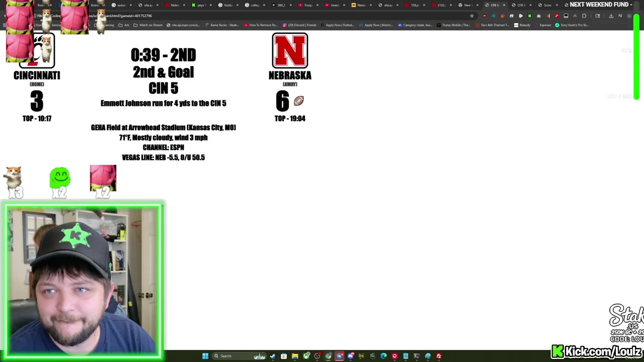
Task: Switch to the college Google search tab
Action: point(254,5)
